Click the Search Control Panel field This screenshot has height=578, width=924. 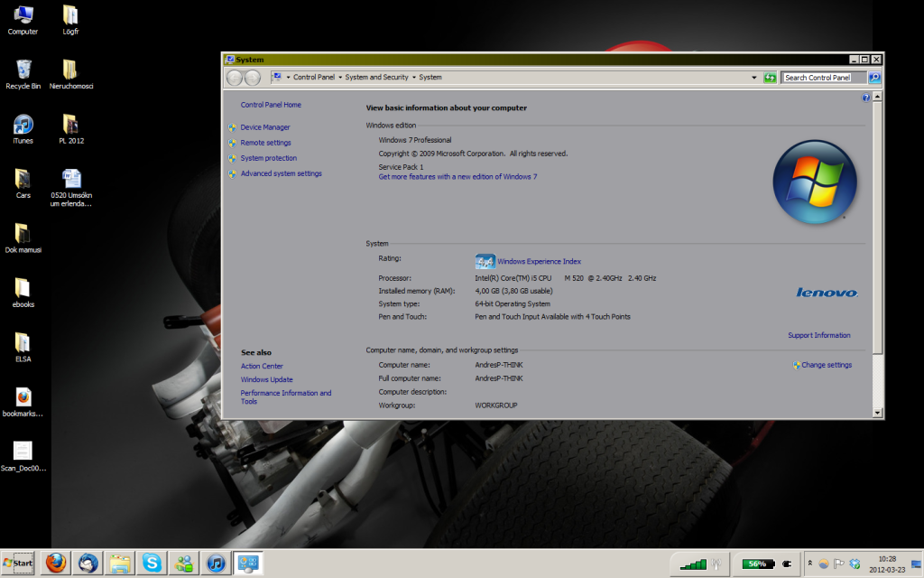(824, 78)
